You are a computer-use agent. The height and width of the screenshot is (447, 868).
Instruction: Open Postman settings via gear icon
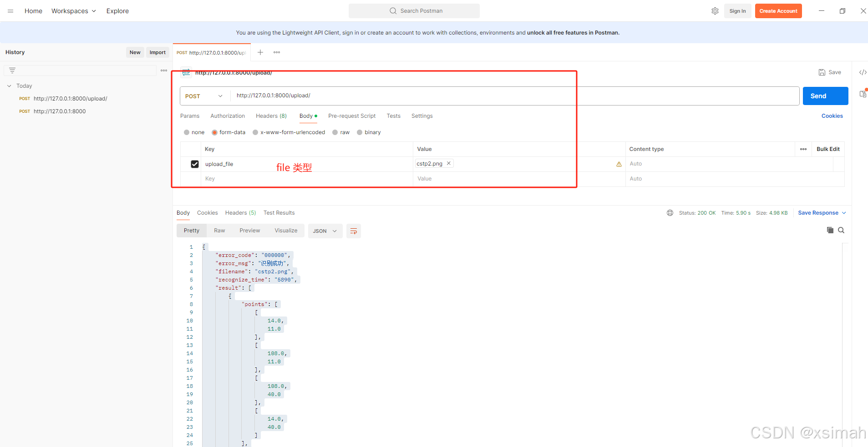tap(715, 10)
